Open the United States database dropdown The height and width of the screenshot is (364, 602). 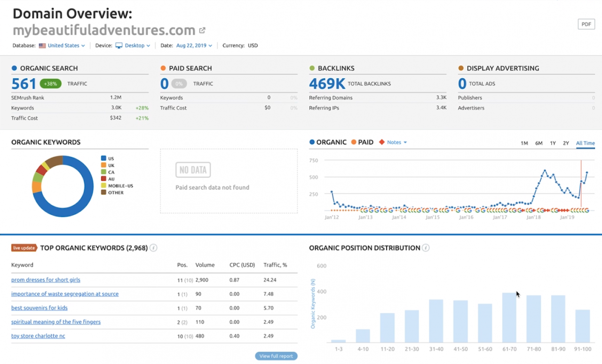pyautogui.click(x=66, y=46)
